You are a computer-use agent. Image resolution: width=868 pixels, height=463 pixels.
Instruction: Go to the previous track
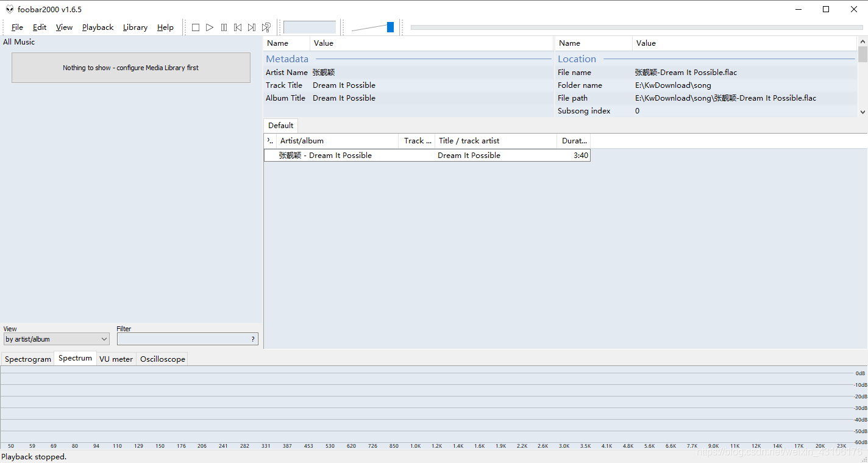(x=238, y=27)
